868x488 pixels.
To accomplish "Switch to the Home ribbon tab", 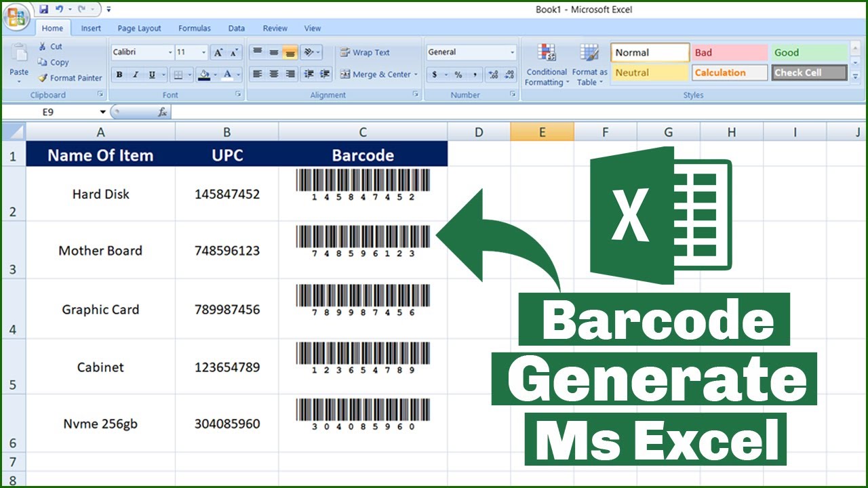I will 52,28.
